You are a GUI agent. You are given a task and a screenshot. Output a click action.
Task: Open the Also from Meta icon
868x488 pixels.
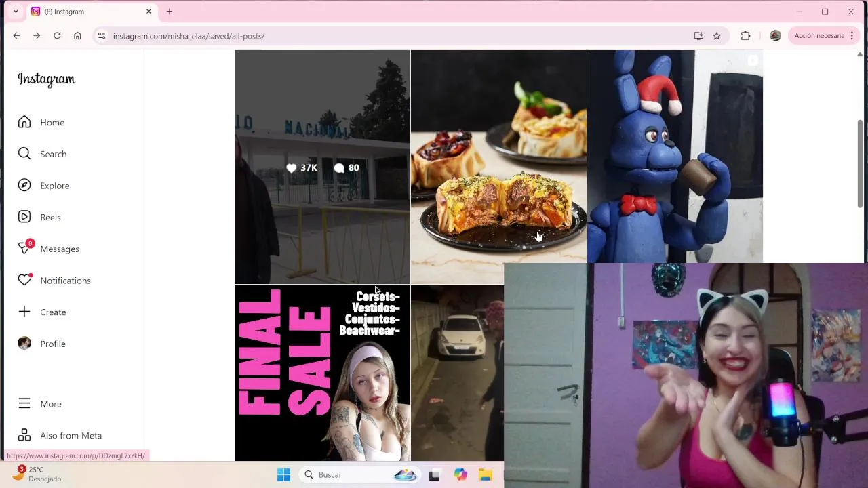[24, 435]
